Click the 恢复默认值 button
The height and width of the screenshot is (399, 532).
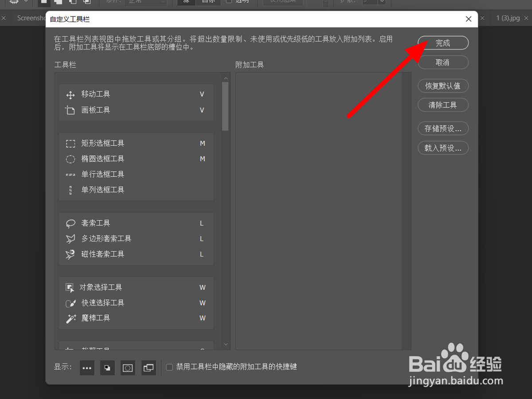pos(443,86)
